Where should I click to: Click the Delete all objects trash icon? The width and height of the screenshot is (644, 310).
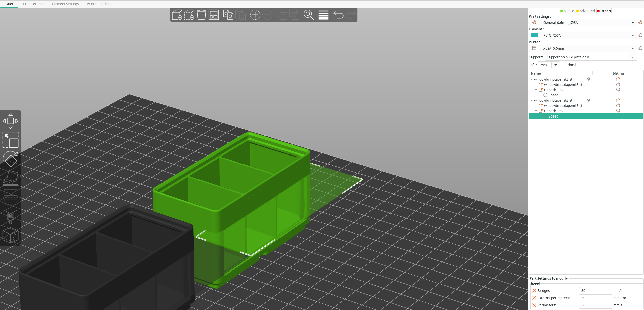(201, 15)
